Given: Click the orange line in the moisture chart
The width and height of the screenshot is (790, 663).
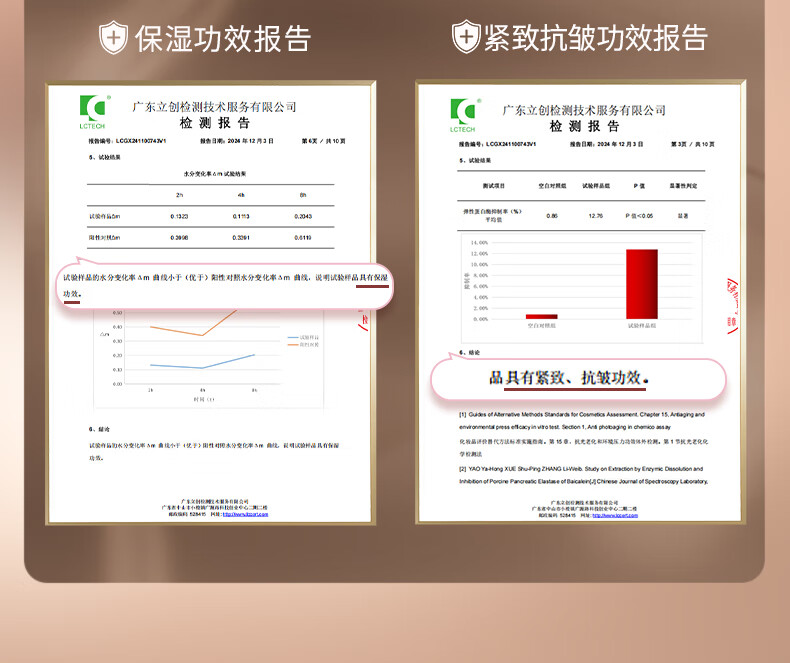Looking at the screenshot, I should point(177,331).
